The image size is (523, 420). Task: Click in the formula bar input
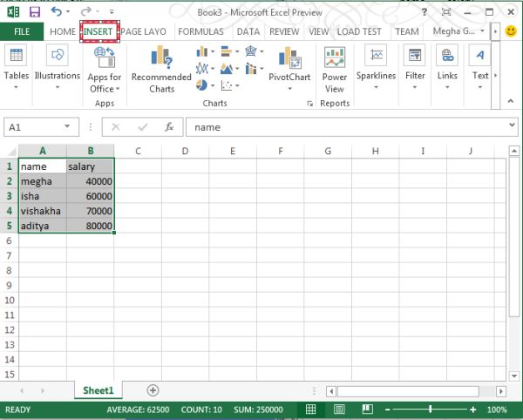click(x=347, y=127)
